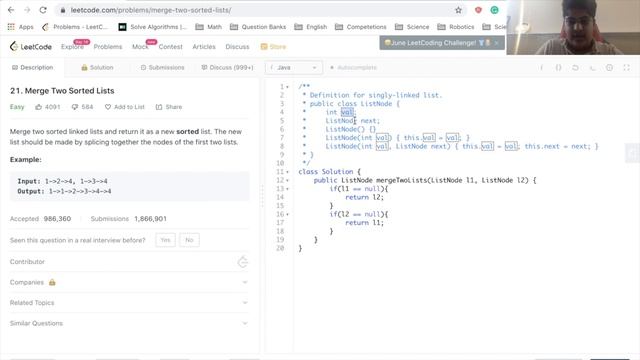Open the June LeetCoding Challenge banner
Viewport: 640px width, 360px height.
437,43
